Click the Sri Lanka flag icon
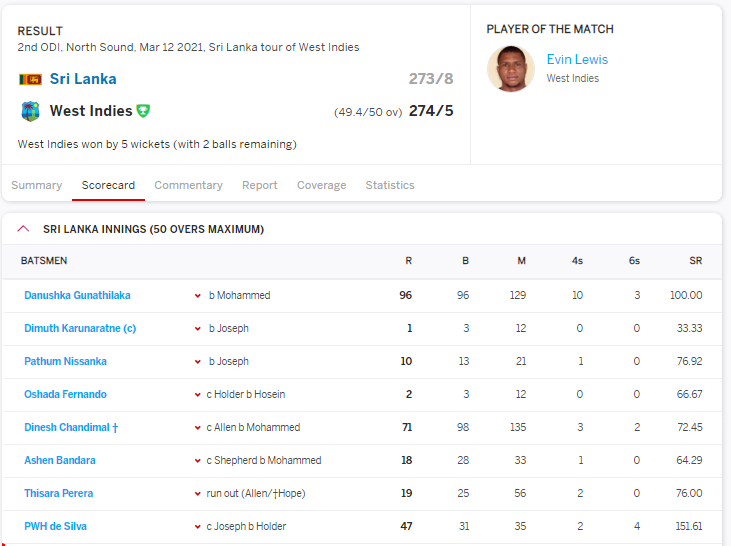 (x=30, y=79)
